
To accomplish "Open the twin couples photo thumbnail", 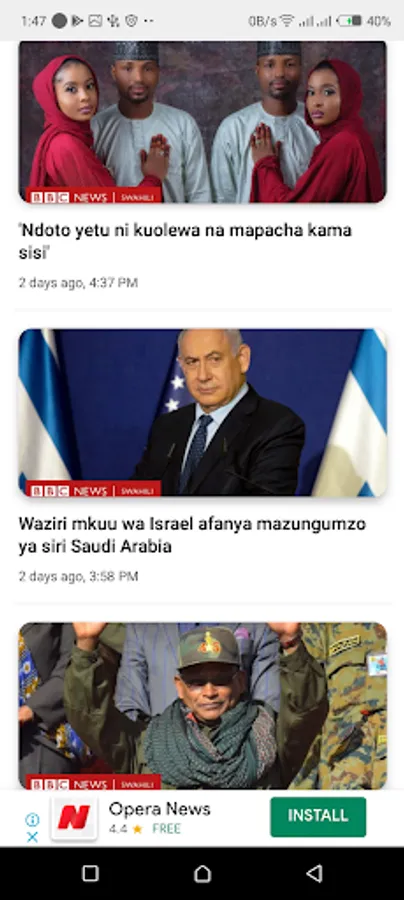I will tap(202, 122).
